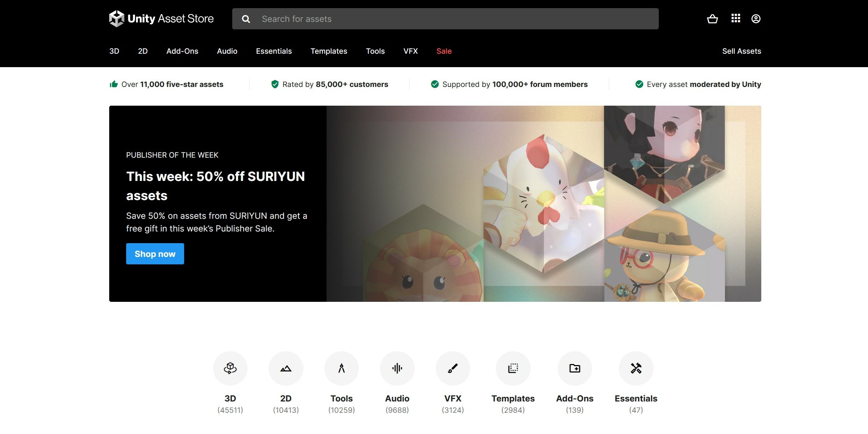The height and width of the screenshot is (434, 868).
Task: Open the Essentials menu item
Action: (274, 51)
